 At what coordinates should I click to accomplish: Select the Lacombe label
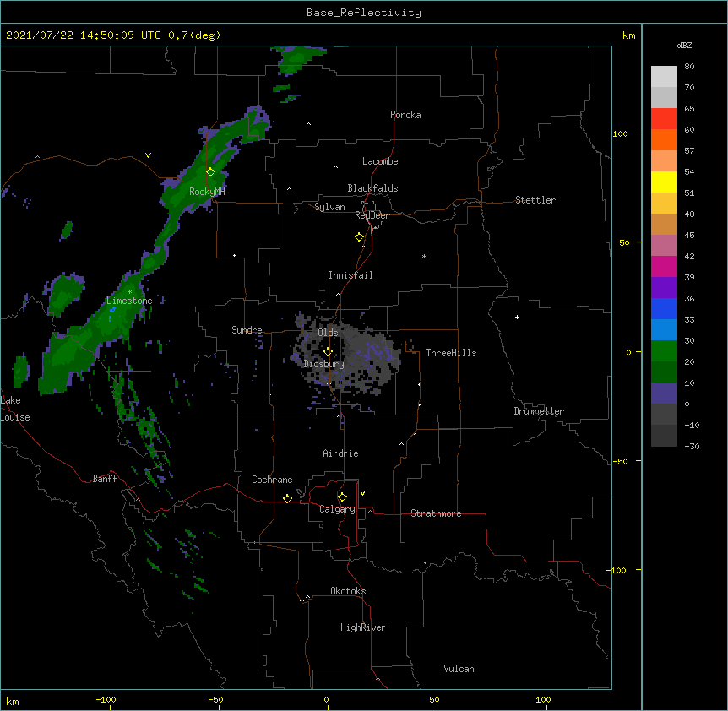380,161
